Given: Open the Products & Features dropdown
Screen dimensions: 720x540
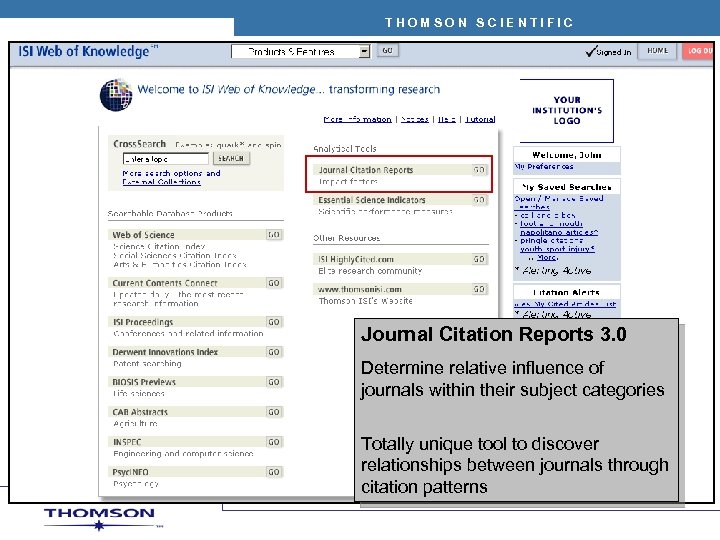Looking at the screenshot, I should 300,51.
